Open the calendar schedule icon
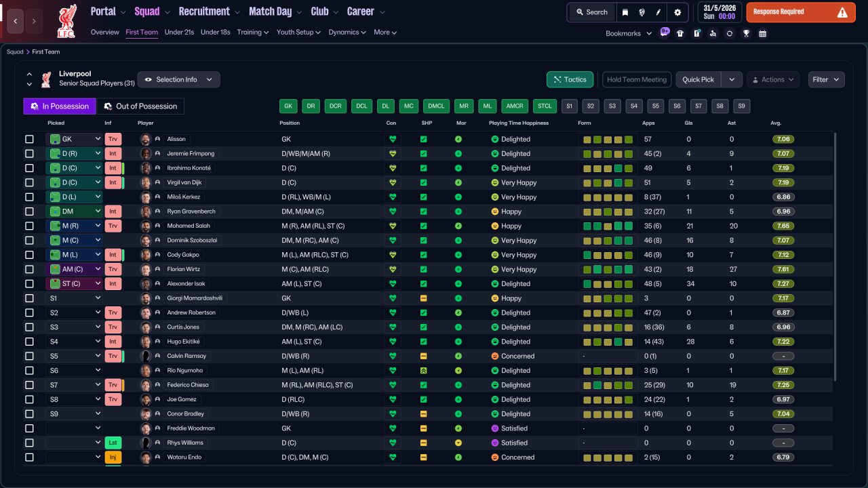 pos(762,33)
